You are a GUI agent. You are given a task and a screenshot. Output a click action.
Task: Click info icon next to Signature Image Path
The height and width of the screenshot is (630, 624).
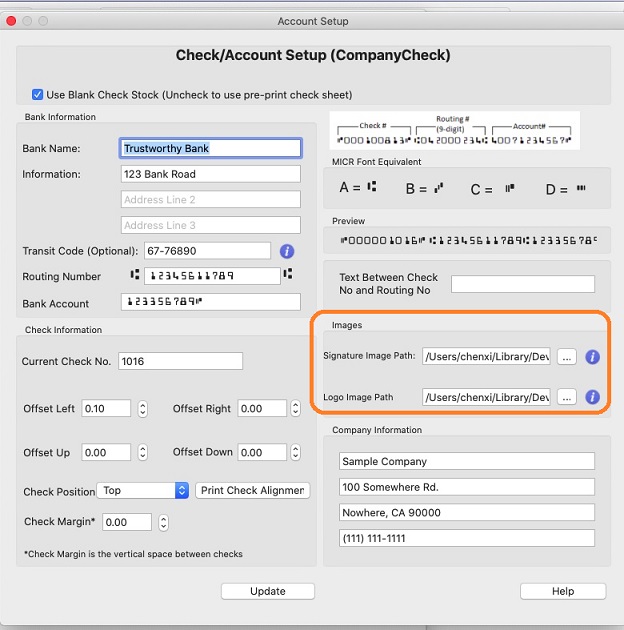(592, 356)
